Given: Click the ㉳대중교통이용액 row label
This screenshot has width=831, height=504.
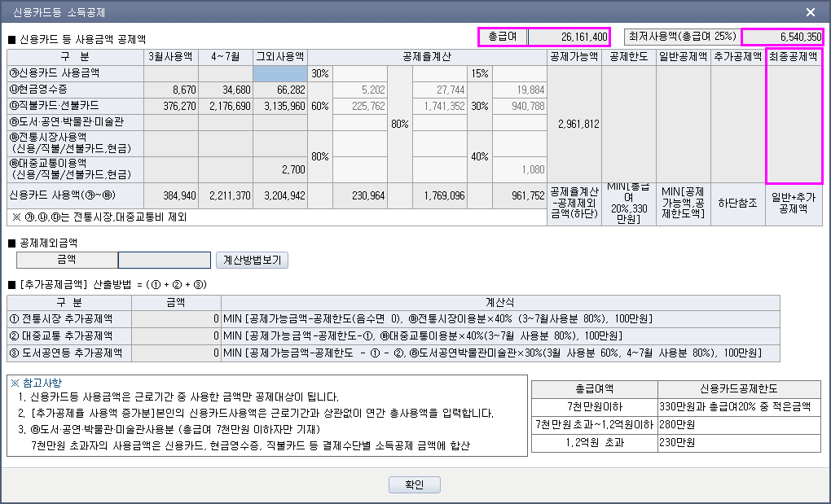Looking at the screenshot, I should tap(75, 170).
